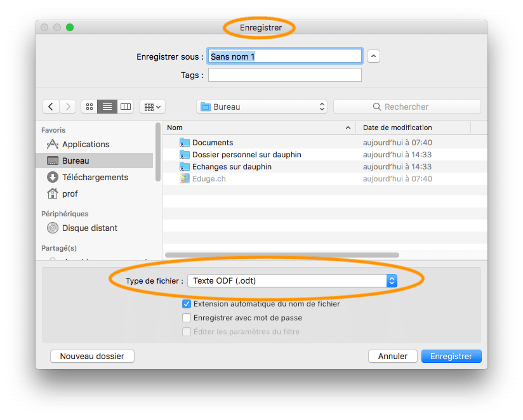
Task: Switch to icon grid view
Action: click(x=89, y=107)
